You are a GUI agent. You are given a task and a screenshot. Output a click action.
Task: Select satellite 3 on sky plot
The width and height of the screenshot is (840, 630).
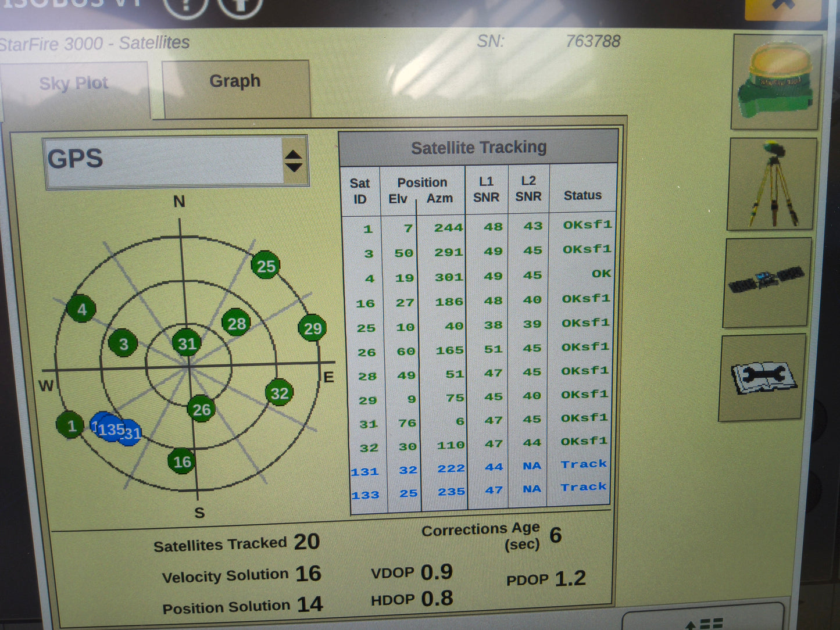click(x=123, y=344)
